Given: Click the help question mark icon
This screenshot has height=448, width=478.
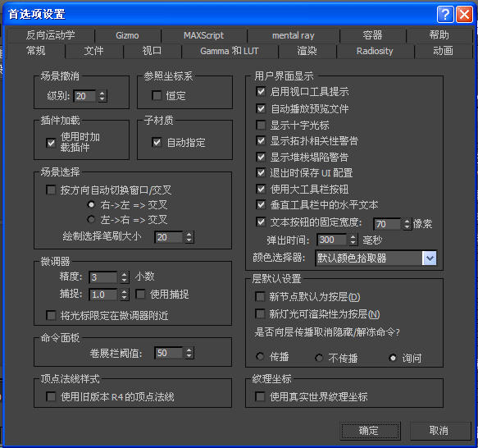Looking at the screenshot, I should 445,14.
